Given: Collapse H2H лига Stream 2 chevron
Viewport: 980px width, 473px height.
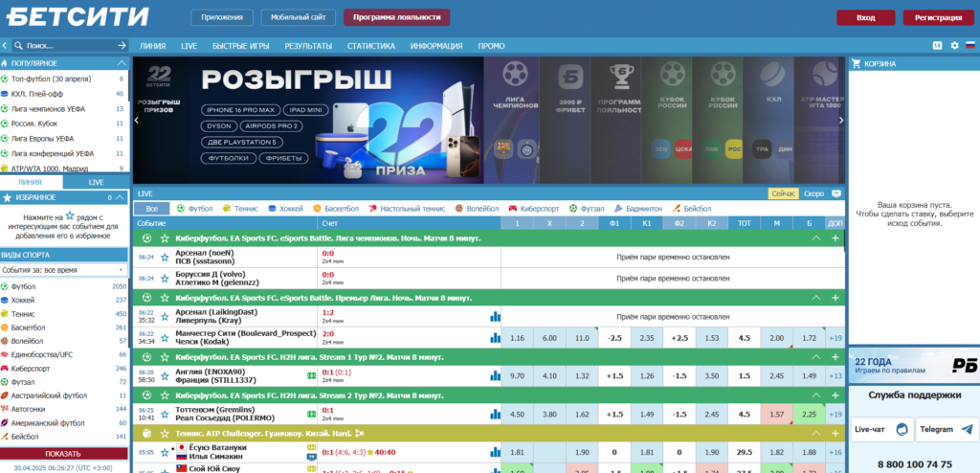Looking at the screenshot, I should click(815, 395).
